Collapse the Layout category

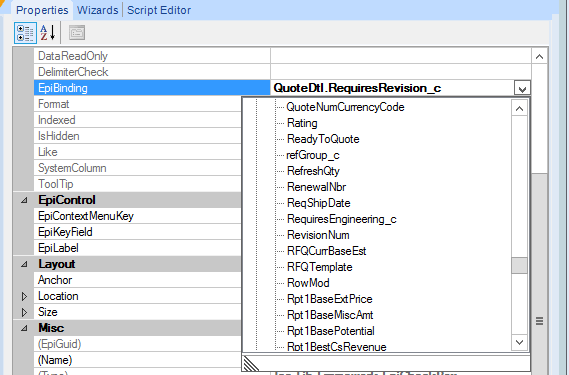click(x=24, y=264)
